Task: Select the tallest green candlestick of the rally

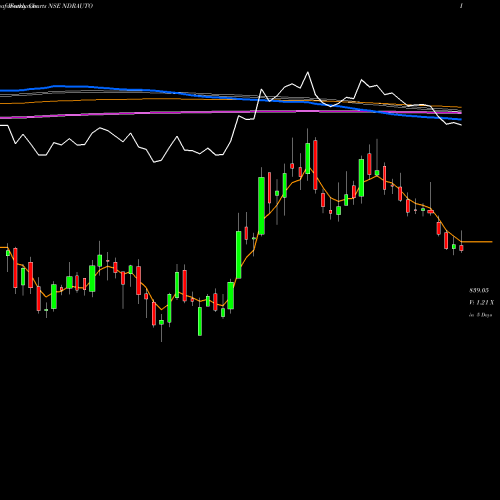Action: pyautogui.click(x=261, y=206)
